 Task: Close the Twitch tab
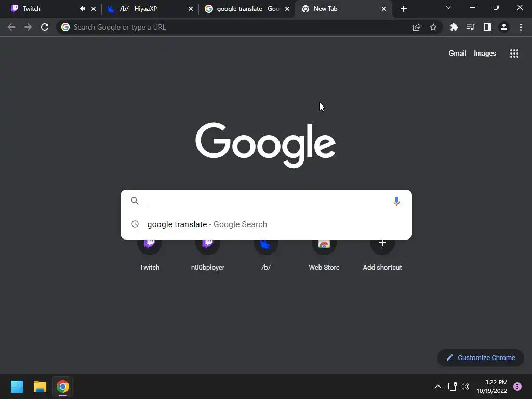94,9
